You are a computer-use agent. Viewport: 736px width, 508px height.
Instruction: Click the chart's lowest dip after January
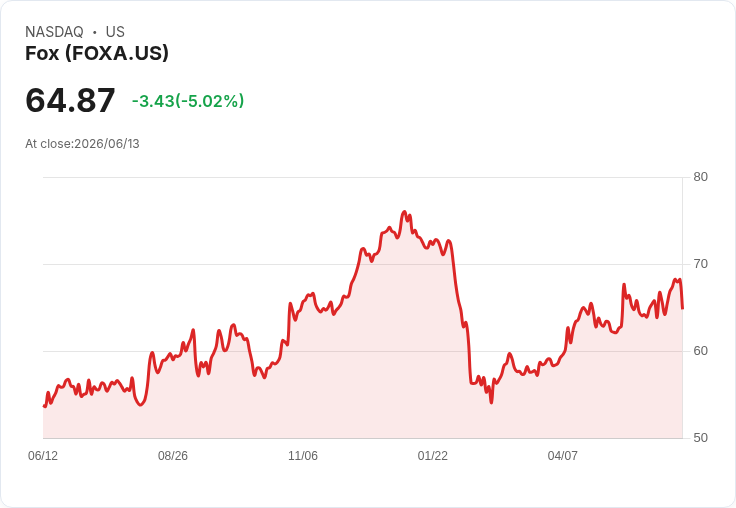tap(491, 402)
